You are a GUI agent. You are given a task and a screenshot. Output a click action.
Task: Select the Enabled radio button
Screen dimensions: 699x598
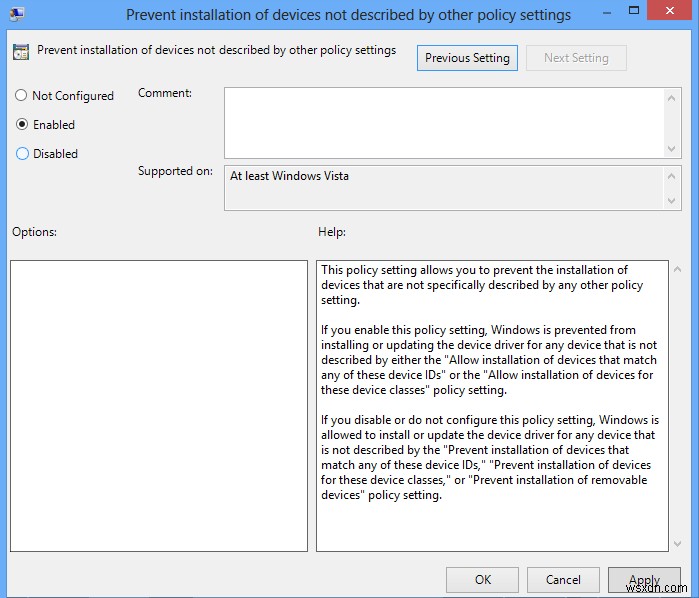pos(22,124)
